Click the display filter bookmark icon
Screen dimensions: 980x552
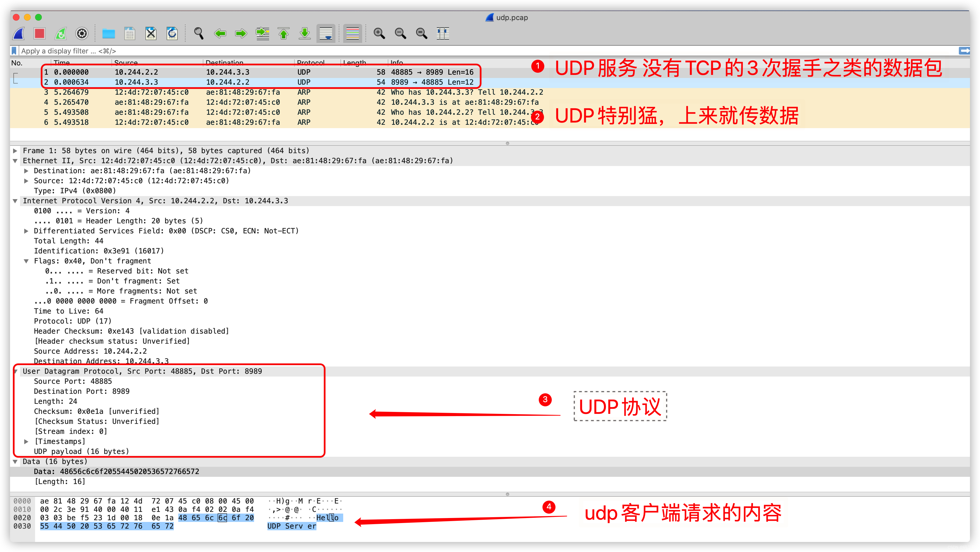click(14, 51)
